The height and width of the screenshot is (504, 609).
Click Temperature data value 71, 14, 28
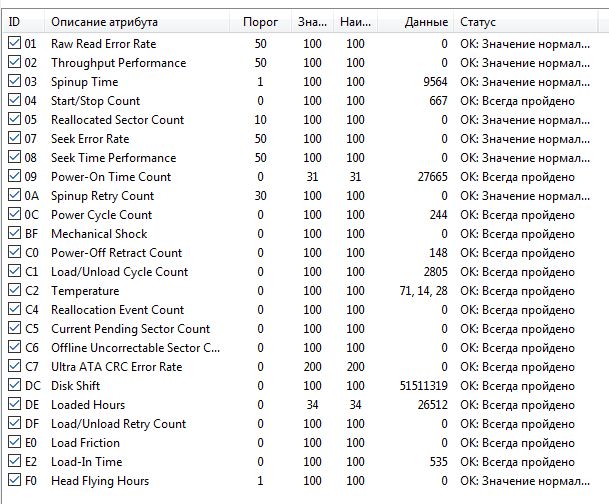click(423, 291)
